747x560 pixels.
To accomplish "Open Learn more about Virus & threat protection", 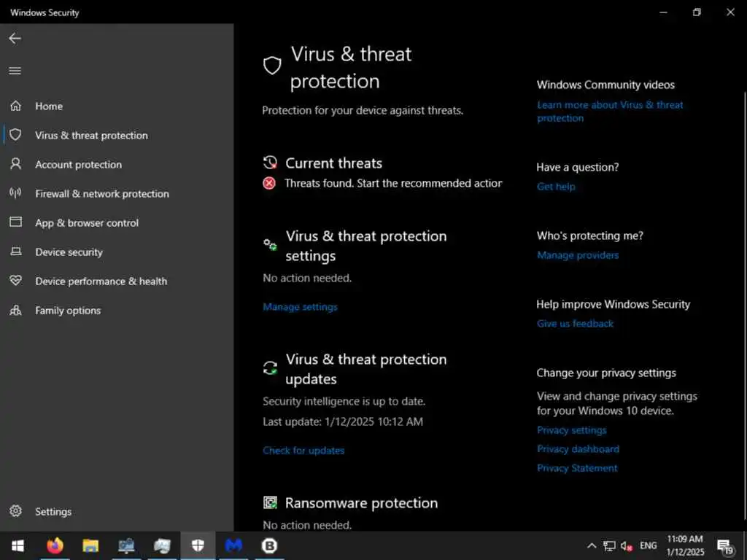I will click(610, 112).
